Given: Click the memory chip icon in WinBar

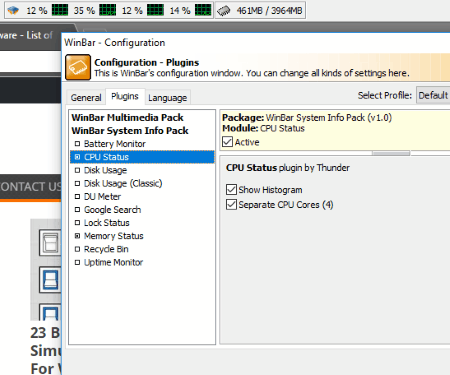Looking at the screenshot, I should [x=224, y=11].
